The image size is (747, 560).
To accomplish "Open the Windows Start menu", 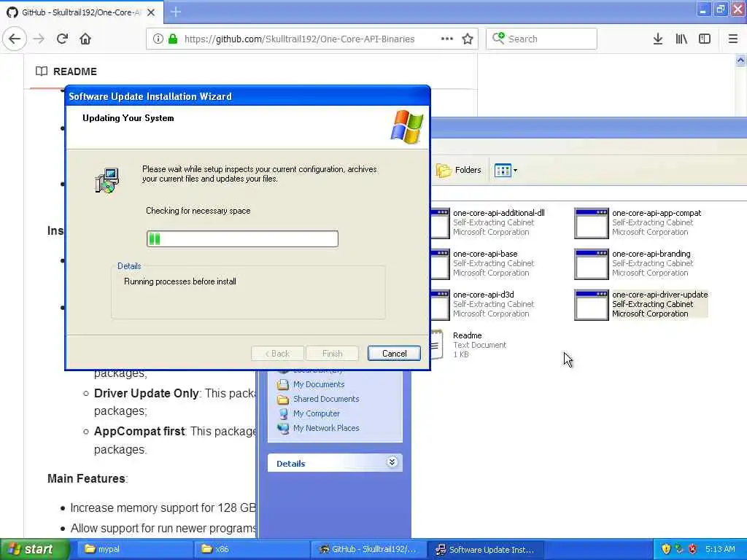I will 34,549.
